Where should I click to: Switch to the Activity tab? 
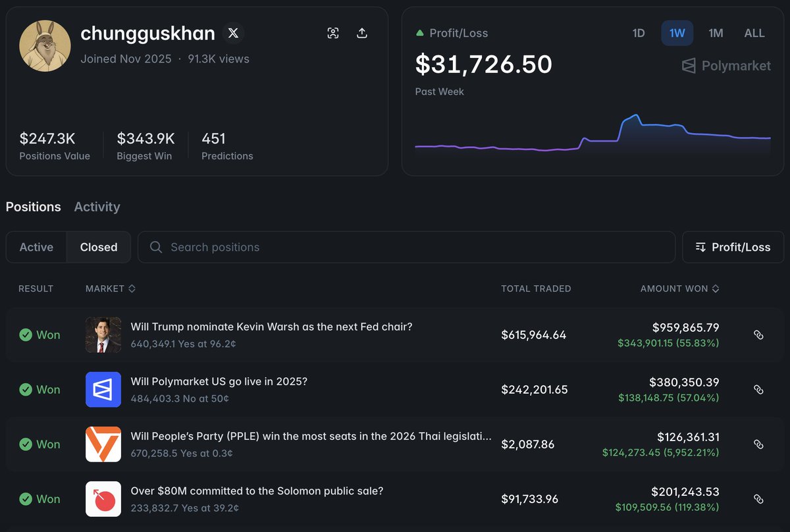pos(97,207)
